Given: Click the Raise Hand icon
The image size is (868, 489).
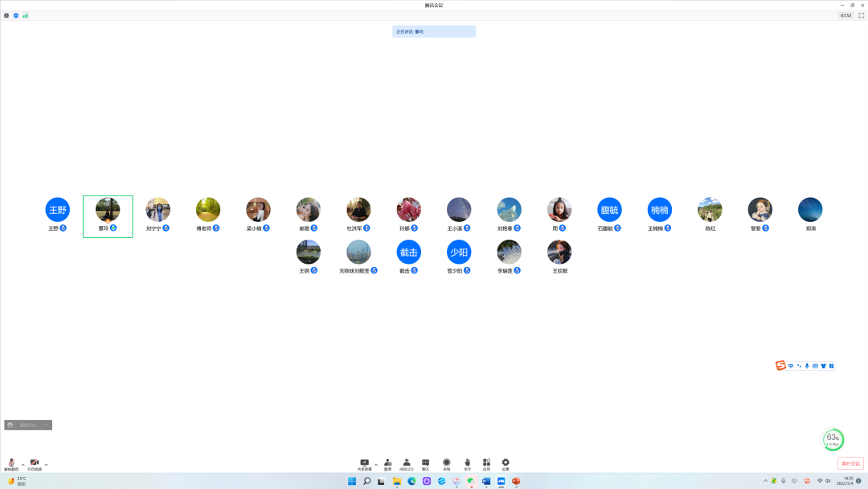Looking at the screenshot, I should pos(467,463).
